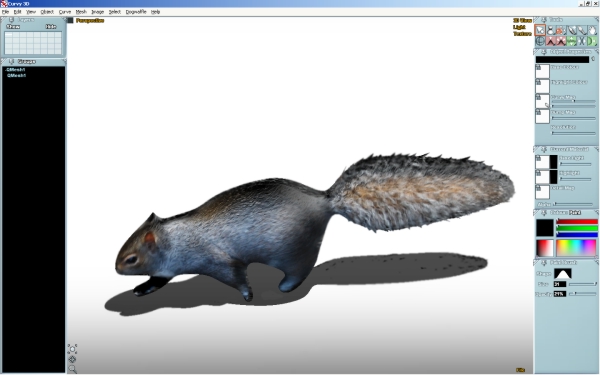Pick a hue from the rainbow color palette
This screenshot has height=375, width=600.
click(x=576, y=248)
